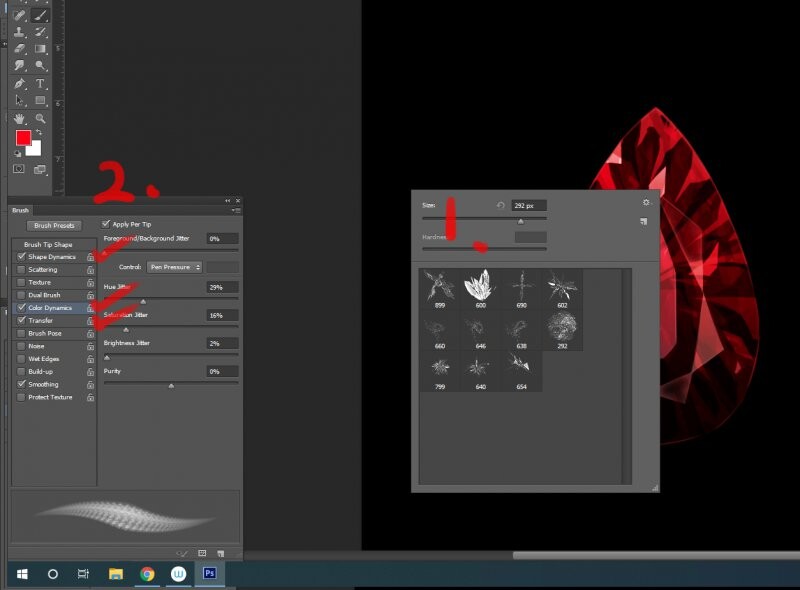This screenshot has height=590, width=800.
Task: Toggle the Apply Per Tip checkbox
Action: coord(107,224)
